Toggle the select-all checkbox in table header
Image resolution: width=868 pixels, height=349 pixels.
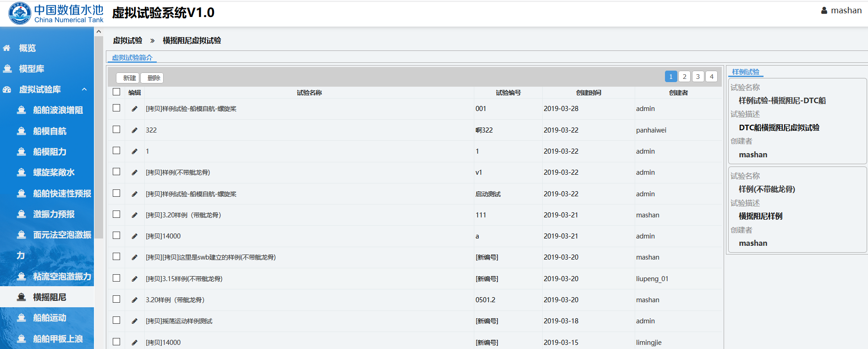116,92
